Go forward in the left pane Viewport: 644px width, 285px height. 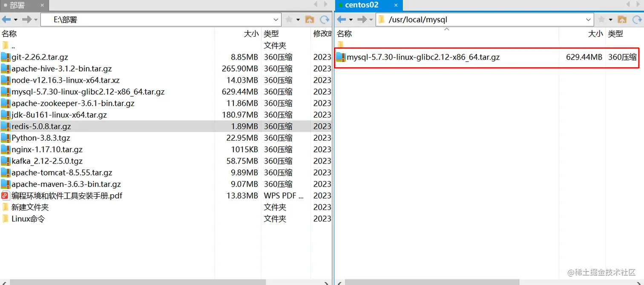tap(27, 20)
